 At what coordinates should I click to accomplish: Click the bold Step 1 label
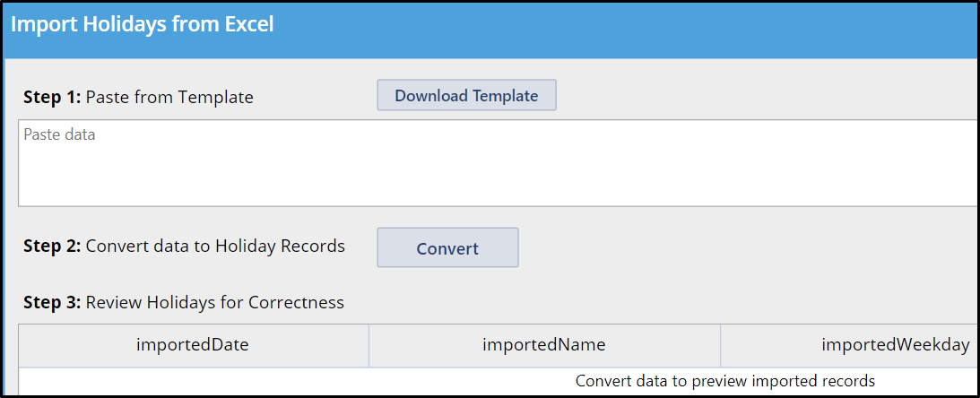(52, 98)
